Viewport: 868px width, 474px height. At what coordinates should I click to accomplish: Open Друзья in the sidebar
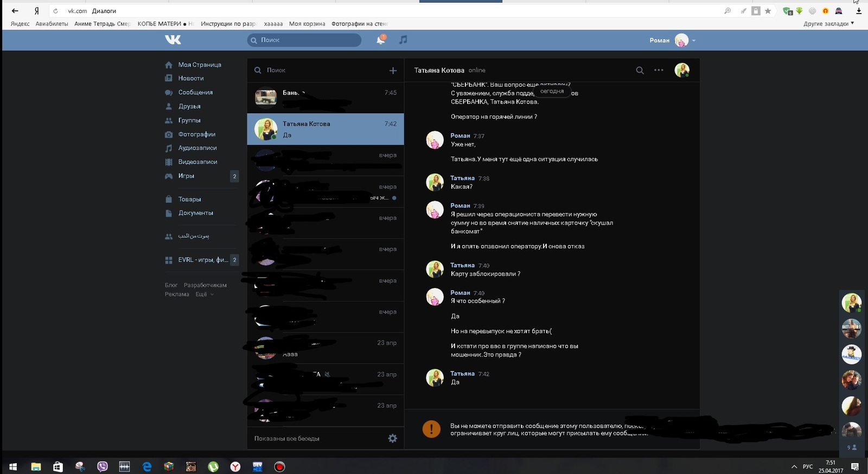tap(189, 106)
